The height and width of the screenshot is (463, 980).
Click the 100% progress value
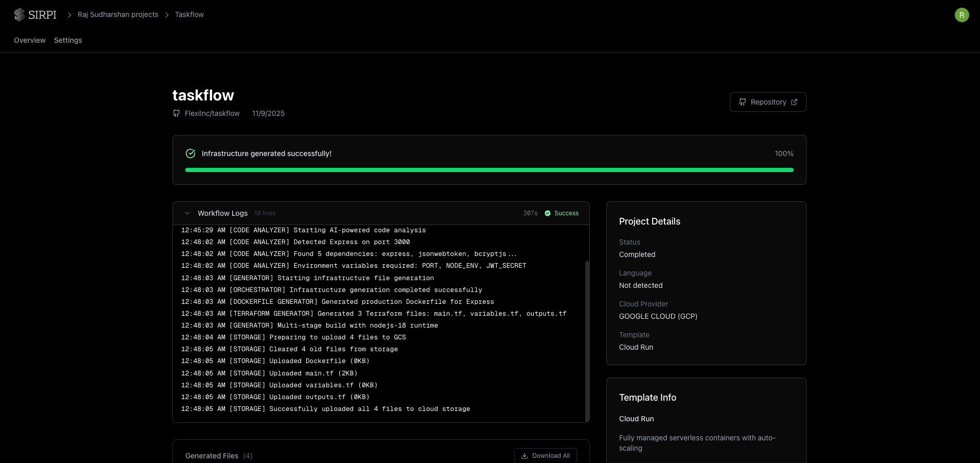click(x=784, y=153)
